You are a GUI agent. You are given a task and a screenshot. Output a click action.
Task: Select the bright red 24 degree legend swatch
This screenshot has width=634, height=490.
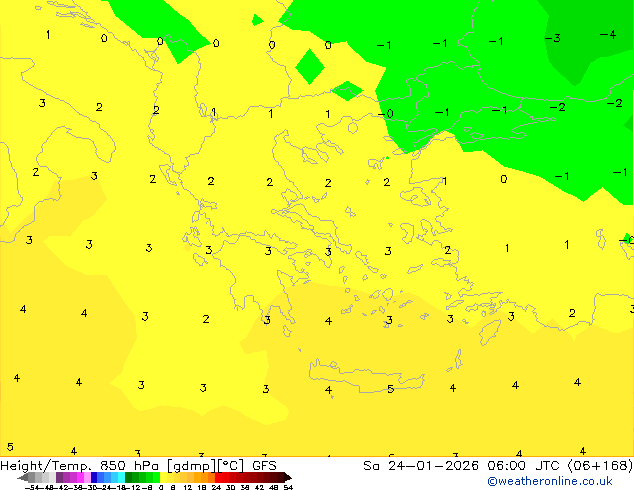[218, 477]
